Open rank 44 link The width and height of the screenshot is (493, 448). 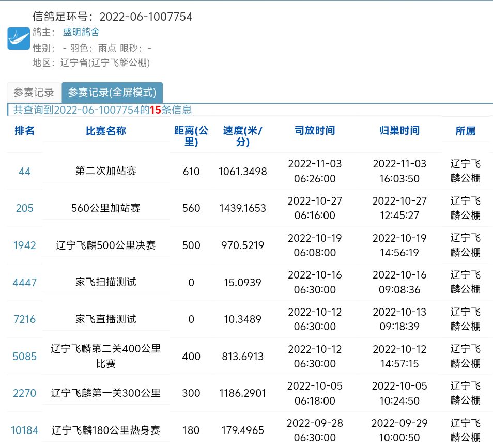pos(24,172)
